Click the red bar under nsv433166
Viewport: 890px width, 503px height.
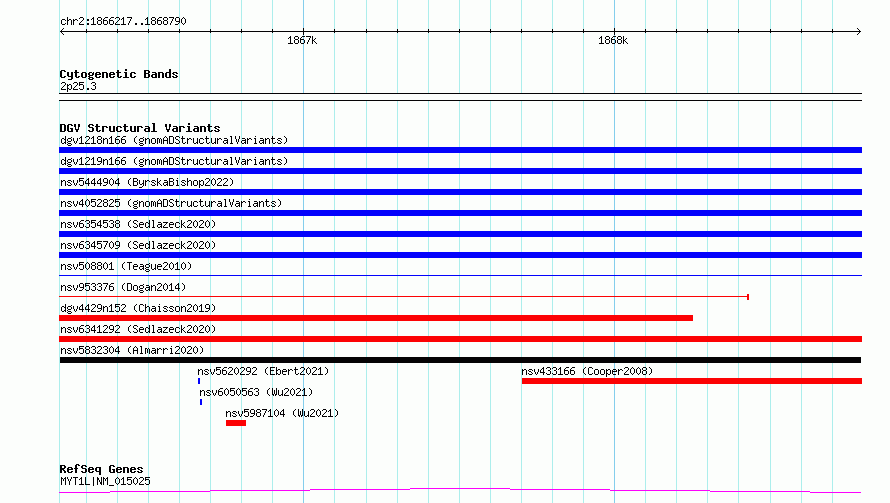click(692, 381)
